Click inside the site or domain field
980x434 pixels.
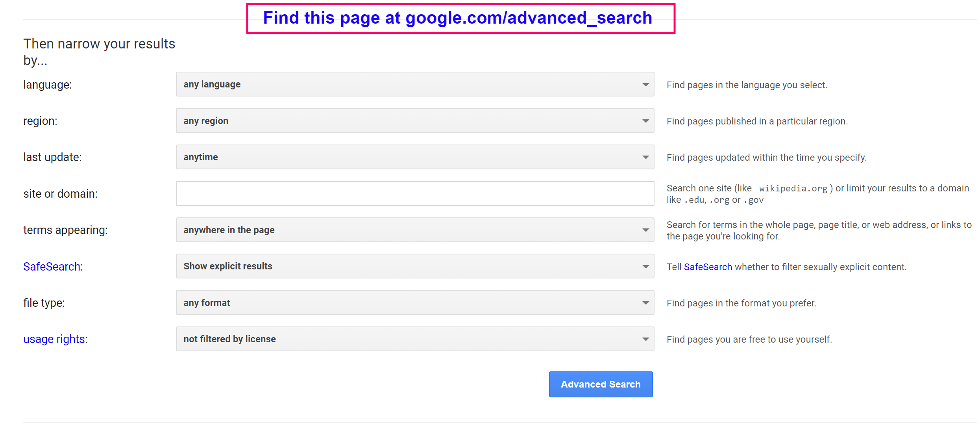pyautogui.click(x=413, y=193)
